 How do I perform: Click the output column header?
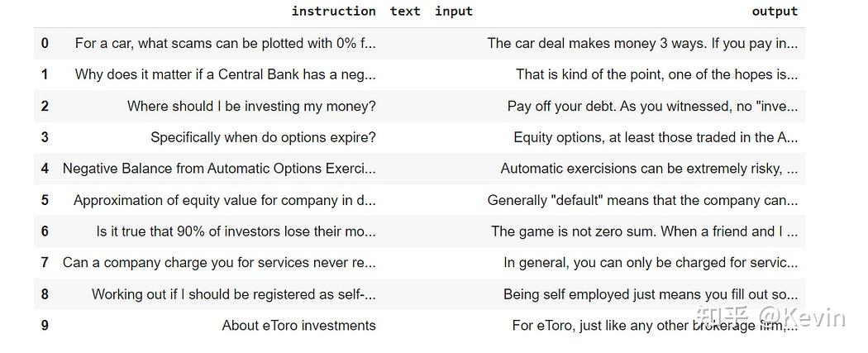[774, 12]
